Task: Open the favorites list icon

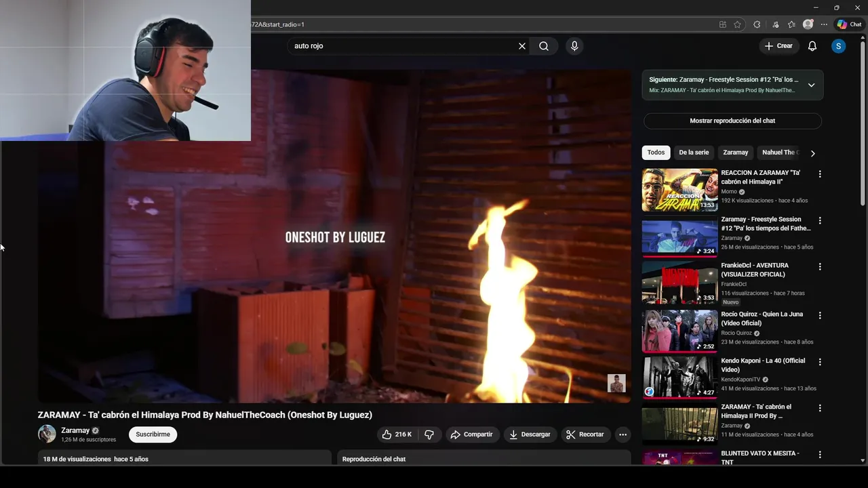Action: tap(791, 24)
